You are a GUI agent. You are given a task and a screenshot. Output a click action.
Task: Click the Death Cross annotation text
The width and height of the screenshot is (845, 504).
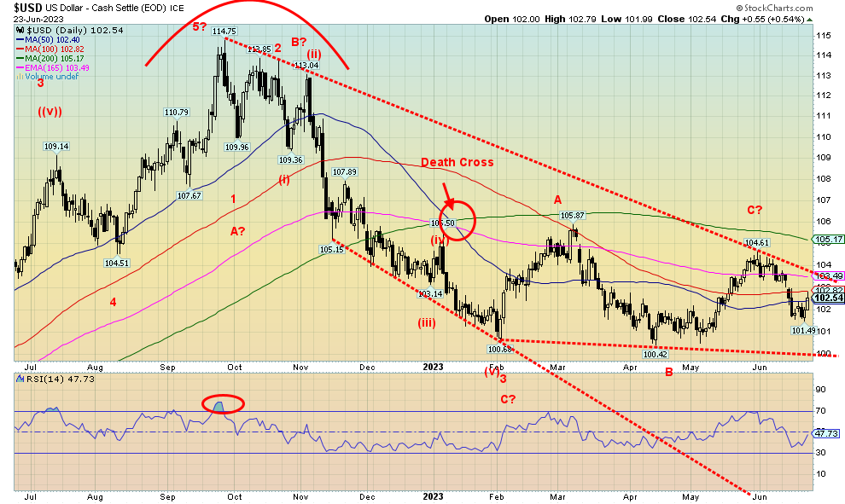pos(457,162)
